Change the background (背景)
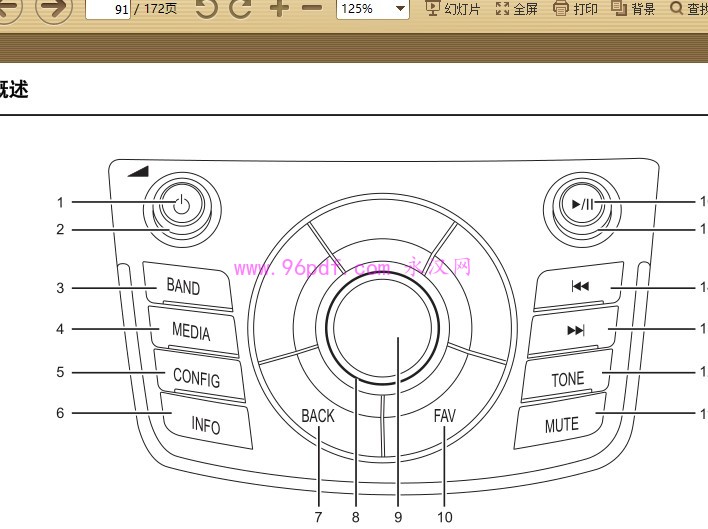 click(x=633, y=9)
